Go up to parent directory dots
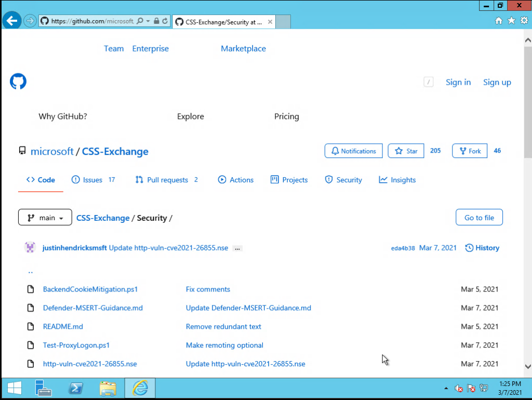This screenshot has height=400, width=532. [31, 272]
